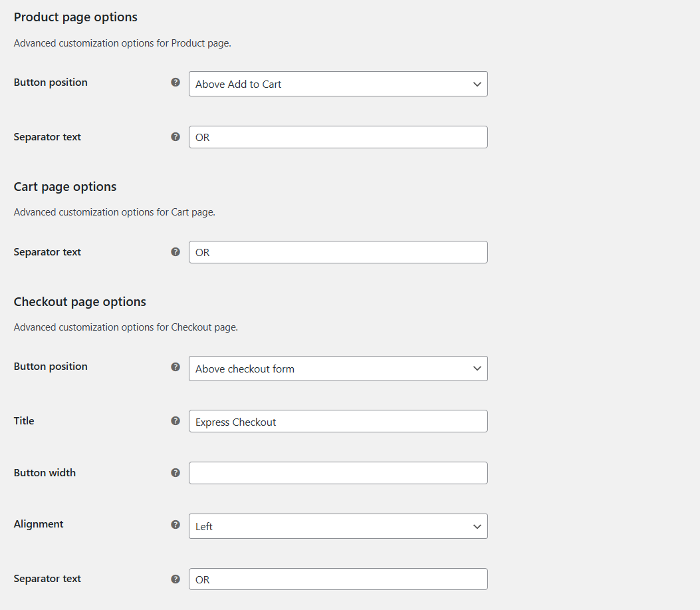700x610 pixels.
Task: Click the 'Product page options' heading
Action: (75, 17)
